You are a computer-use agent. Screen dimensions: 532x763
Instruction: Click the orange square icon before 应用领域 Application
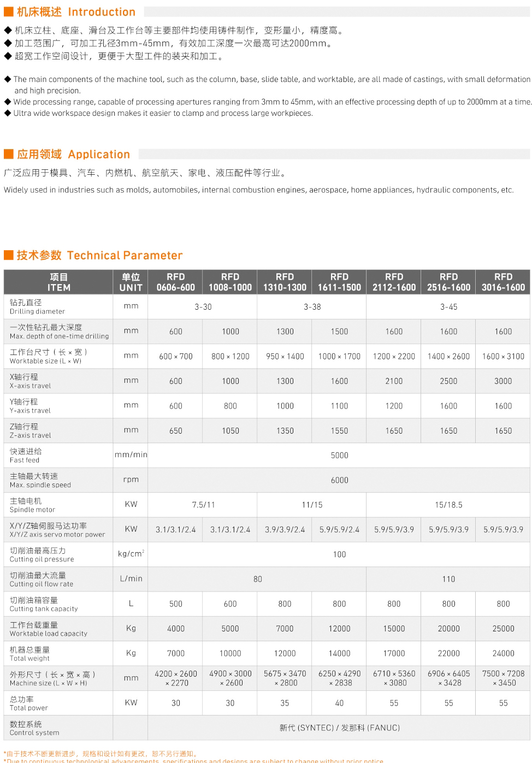[x=8, y=153]
